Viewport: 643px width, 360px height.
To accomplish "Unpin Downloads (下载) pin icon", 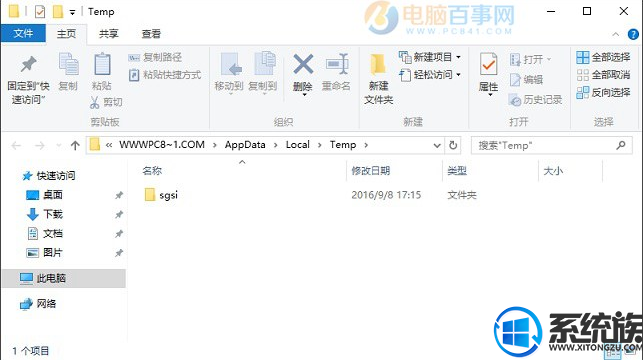I will pyautogui.click(x=119, y=214).
